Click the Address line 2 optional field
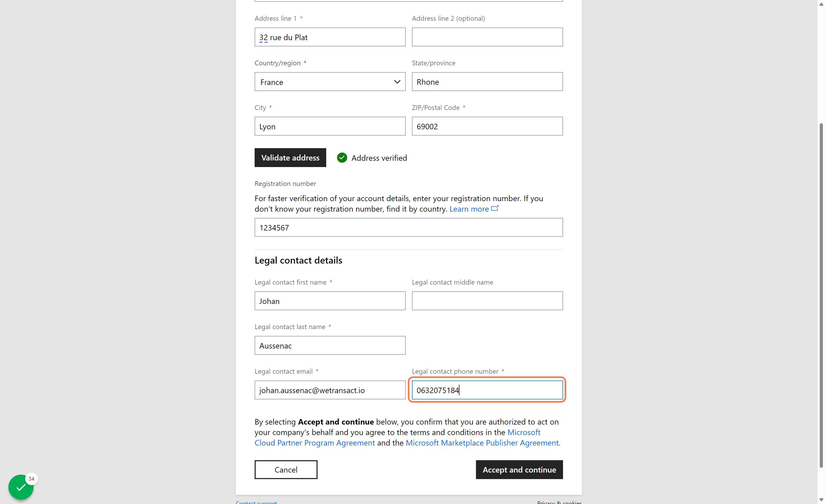Viewport: 825px width, 504px height. point(487,37)
